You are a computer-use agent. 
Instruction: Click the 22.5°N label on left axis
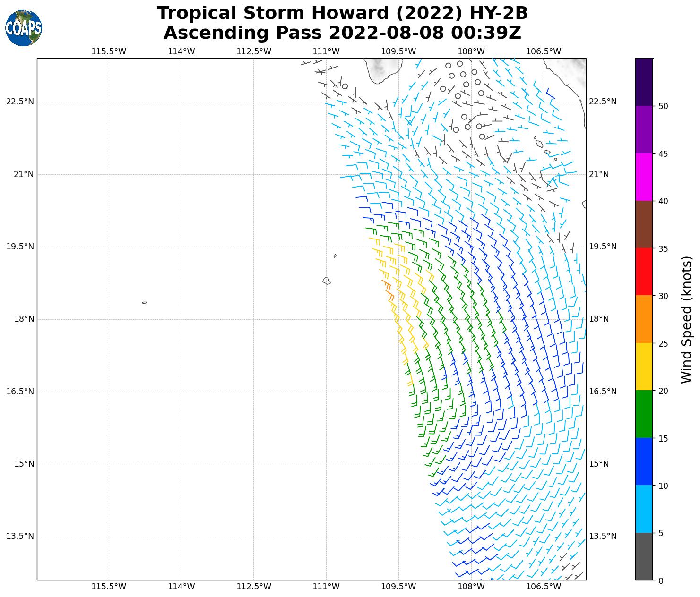(20, 102)
